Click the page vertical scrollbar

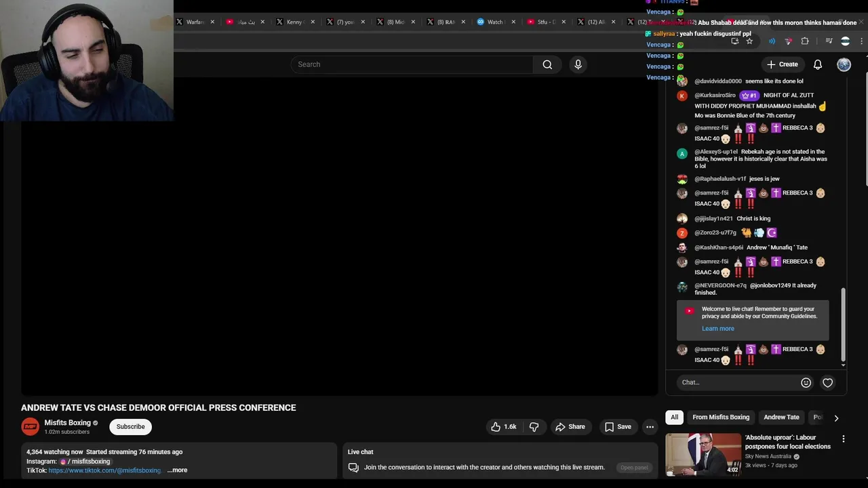(865, 129)
